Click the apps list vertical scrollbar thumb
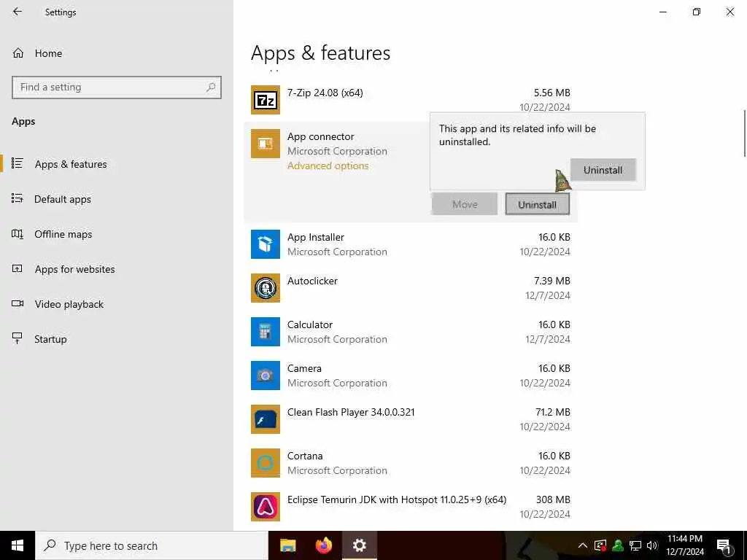 coord(744,133)
